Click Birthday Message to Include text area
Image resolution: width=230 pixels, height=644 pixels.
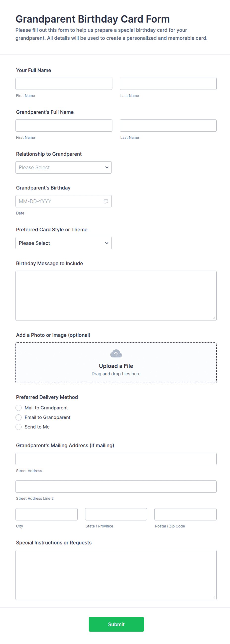116,296
